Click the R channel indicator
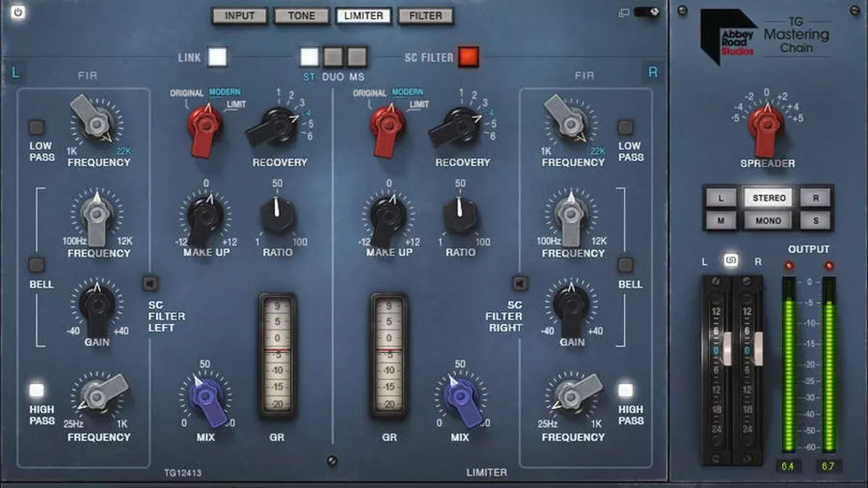This screenshot has width=868, height=488. [652, 72]
